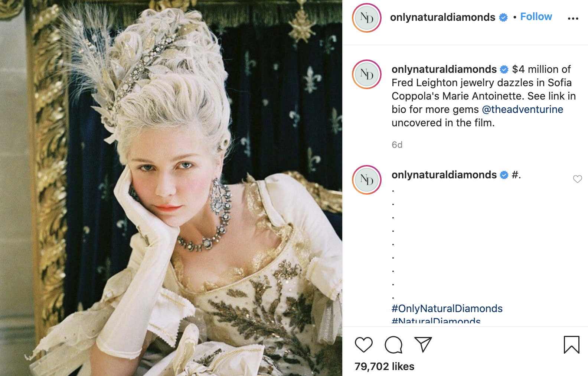Click the ND avatar beside the hashtag comment
588x376 pixels.
click(367, 180)
